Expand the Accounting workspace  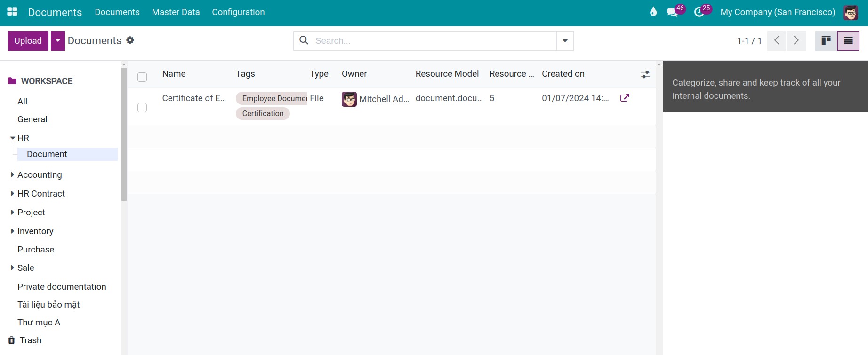click(13, 175)
